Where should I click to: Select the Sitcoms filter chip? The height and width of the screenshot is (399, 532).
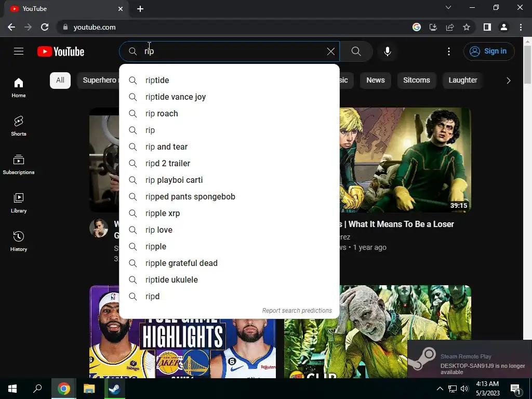pyautogui.click(x=416, y=81)
